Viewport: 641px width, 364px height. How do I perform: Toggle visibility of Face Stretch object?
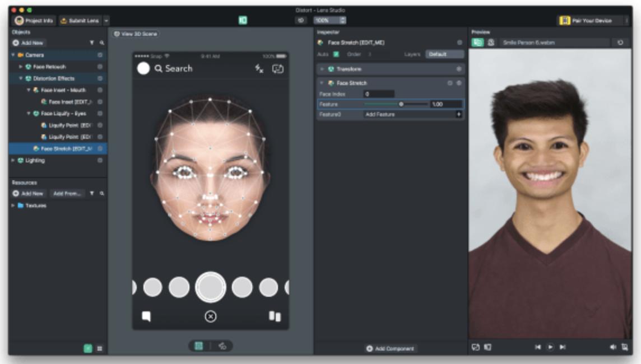[100, 149]
